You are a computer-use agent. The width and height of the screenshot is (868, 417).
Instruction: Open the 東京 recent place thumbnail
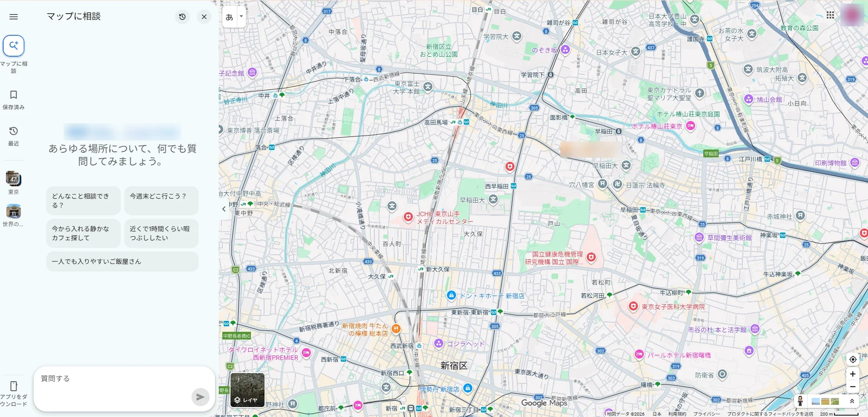(x=14, y=179)
